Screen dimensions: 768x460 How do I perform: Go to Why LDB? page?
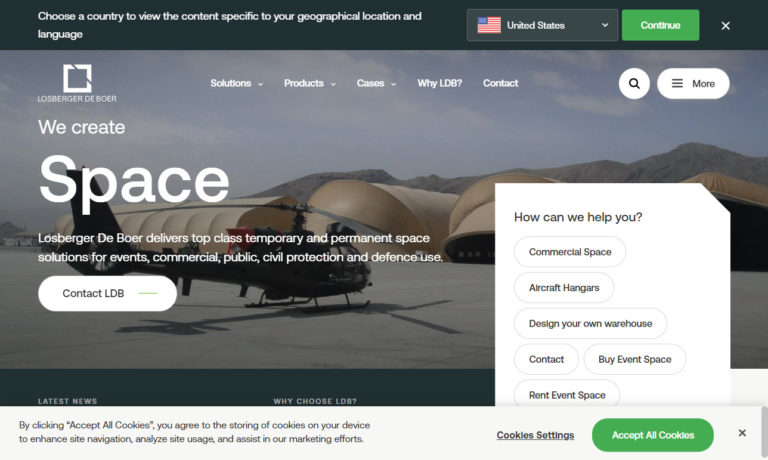click(x=439, y=83)
